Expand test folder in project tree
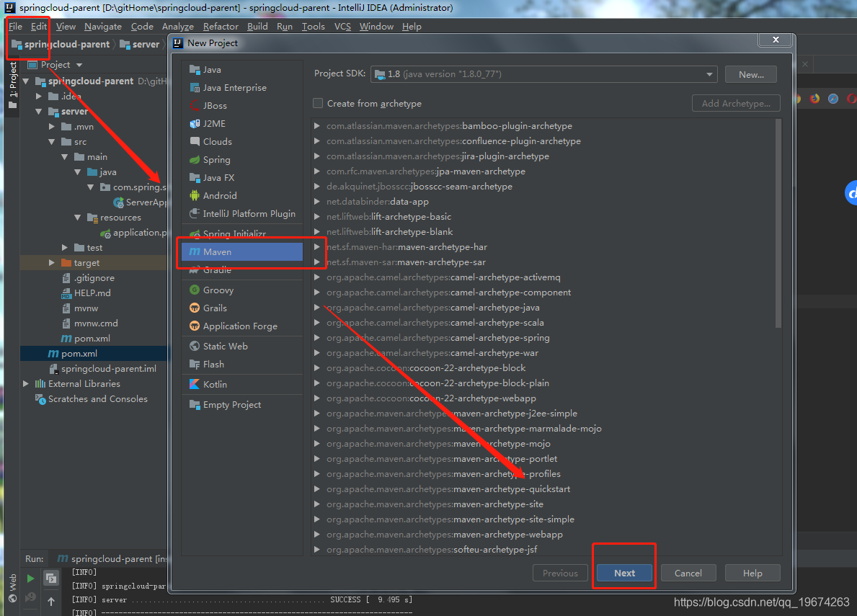 [x=65, y=247]
